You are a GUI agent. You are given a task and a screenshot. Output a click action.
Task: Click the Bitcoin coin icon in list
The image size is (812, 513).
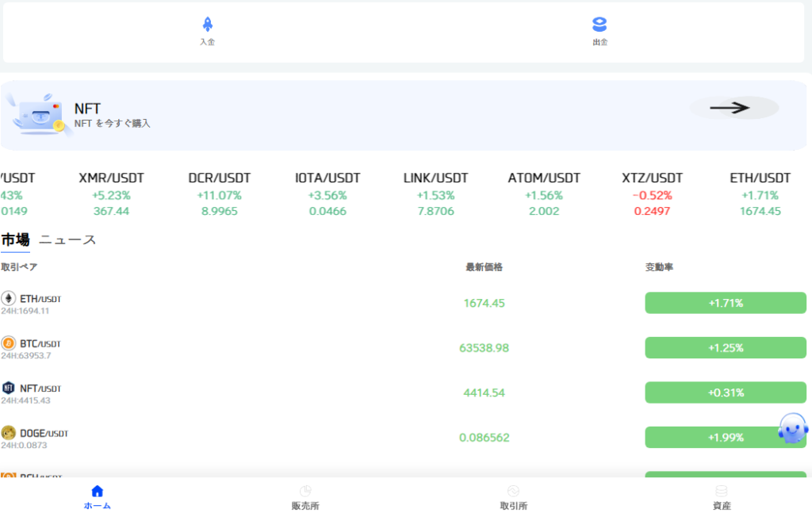point(8,343)
